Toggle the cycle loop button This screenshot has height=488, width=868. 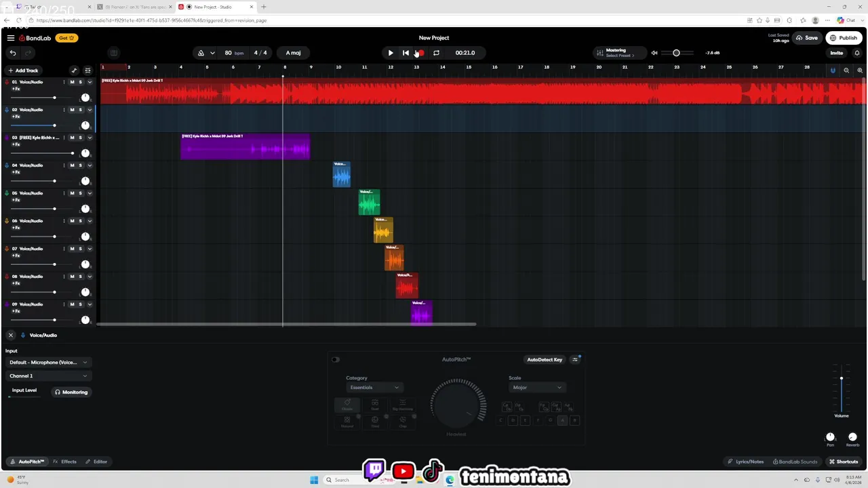coord(436,53)
